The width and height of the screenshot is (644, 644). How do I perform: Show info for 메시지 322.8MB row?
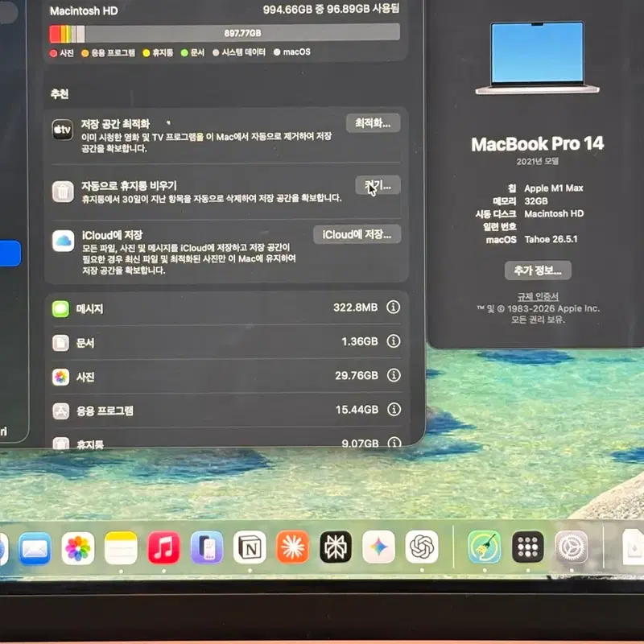pyautogui.click(x=393, y=308)
